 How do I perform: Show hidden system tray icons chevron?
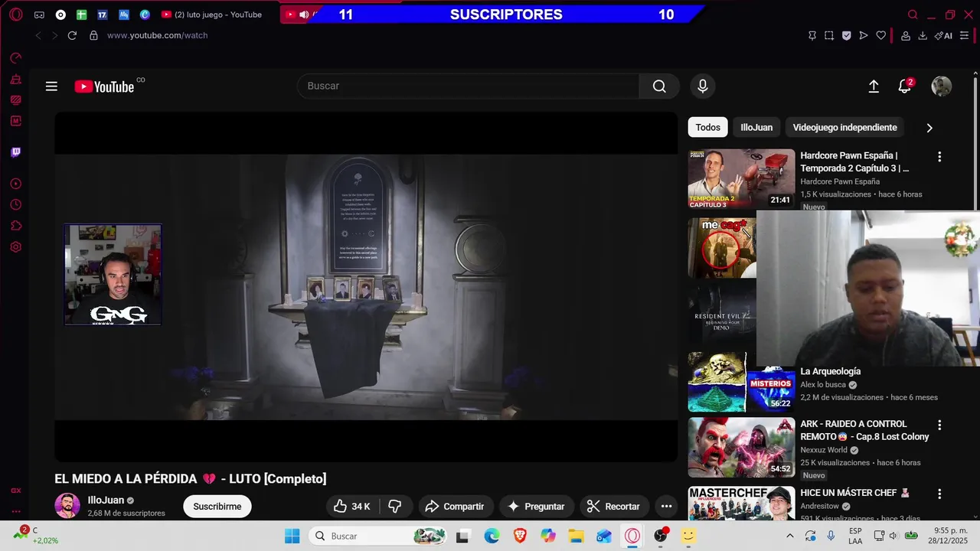790,536
